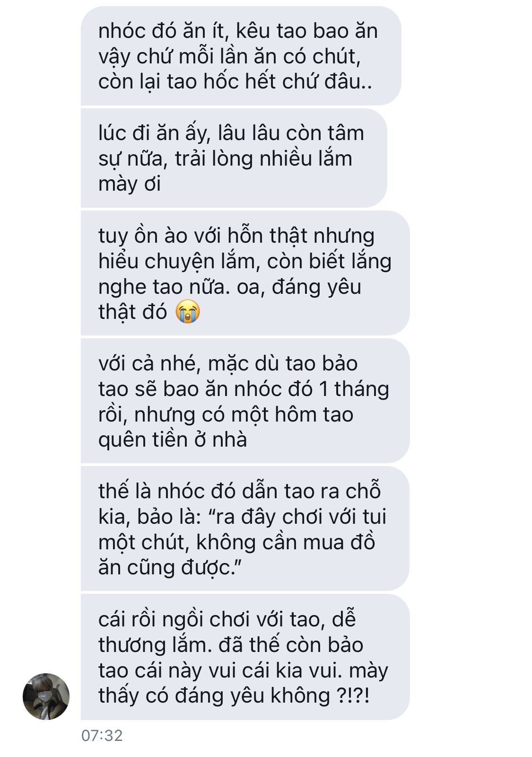Screen dimensions: 532x757
Task: Tap the crying face emoji
Action: pos(188,312)
